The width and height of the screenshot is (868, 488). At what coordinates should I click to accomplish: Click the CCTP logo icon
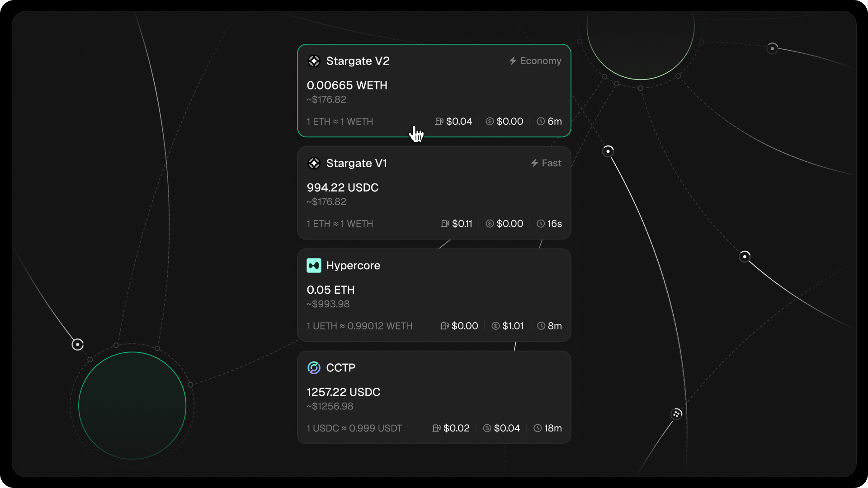pyautogui.click(x=314, y=368)
